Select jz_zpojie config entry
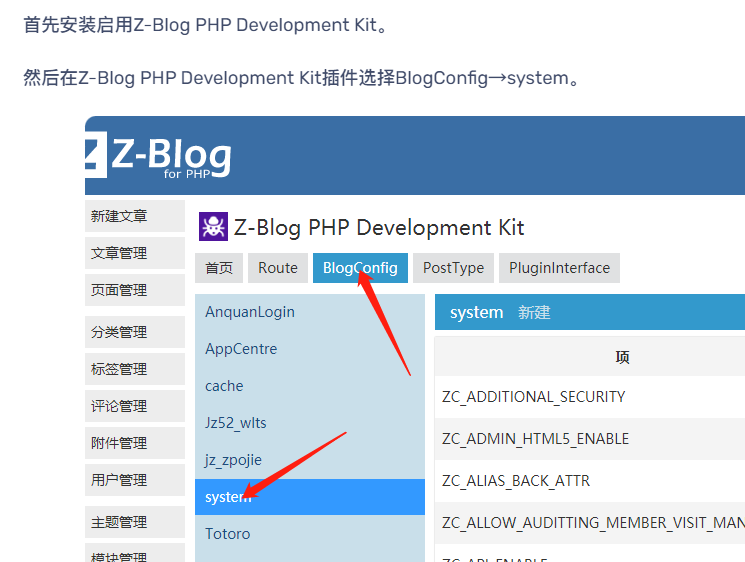The height and width of the screenshot is (562, 745). (x=310, y=460)
